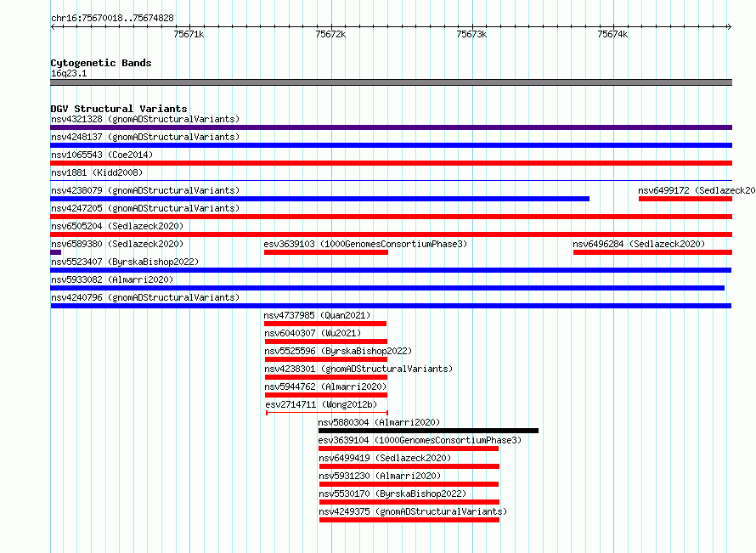
Task: Select the red nsv1065543 variant bar
Action: [x=391, y=163]
